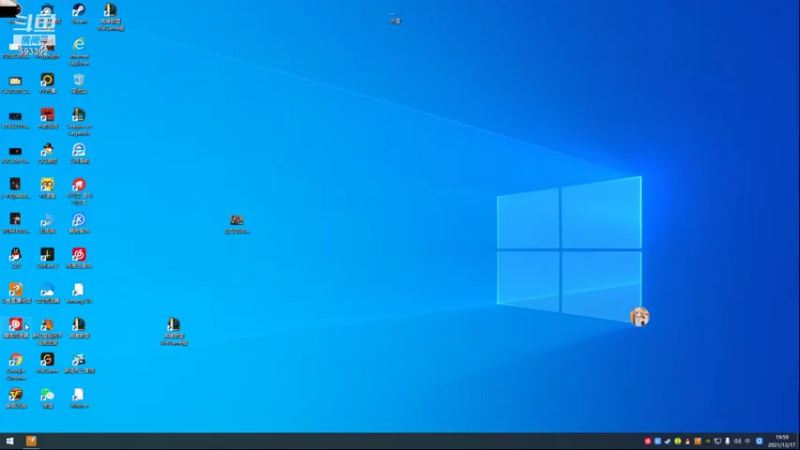This screenshot has width=800, height=450.
Task: Click the green round tray icon
Action: 678,441
